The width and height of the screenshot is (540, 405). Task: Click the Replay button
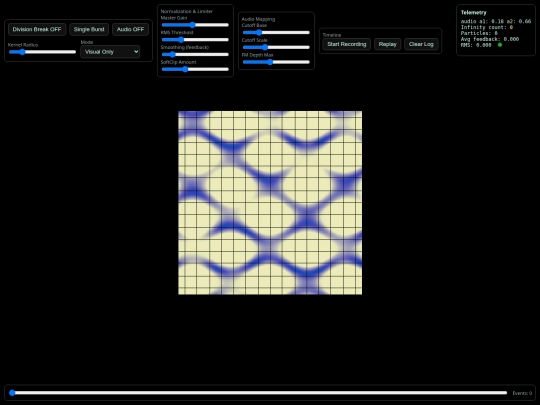387,44
